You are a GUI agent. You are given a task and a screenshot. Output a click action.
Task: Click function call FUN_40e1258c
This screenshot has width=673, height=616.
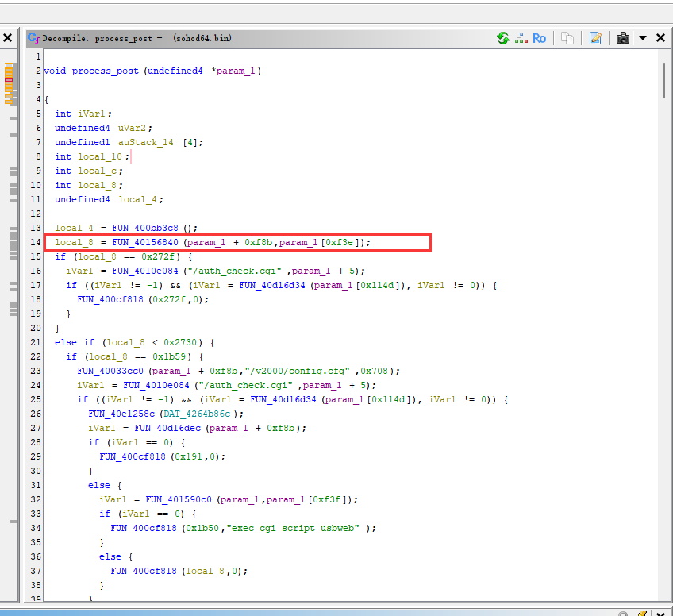[x=121, y=414]
